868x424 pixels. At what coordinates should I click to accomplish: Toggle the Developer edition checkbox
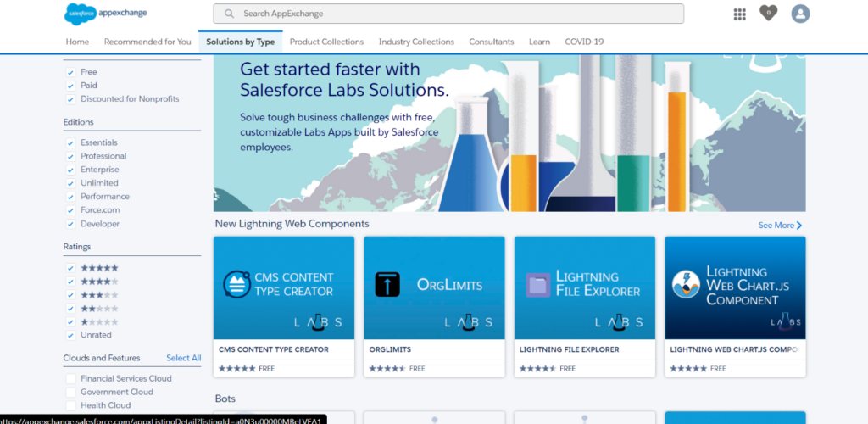pyautogui.click(x=70, y=224)
